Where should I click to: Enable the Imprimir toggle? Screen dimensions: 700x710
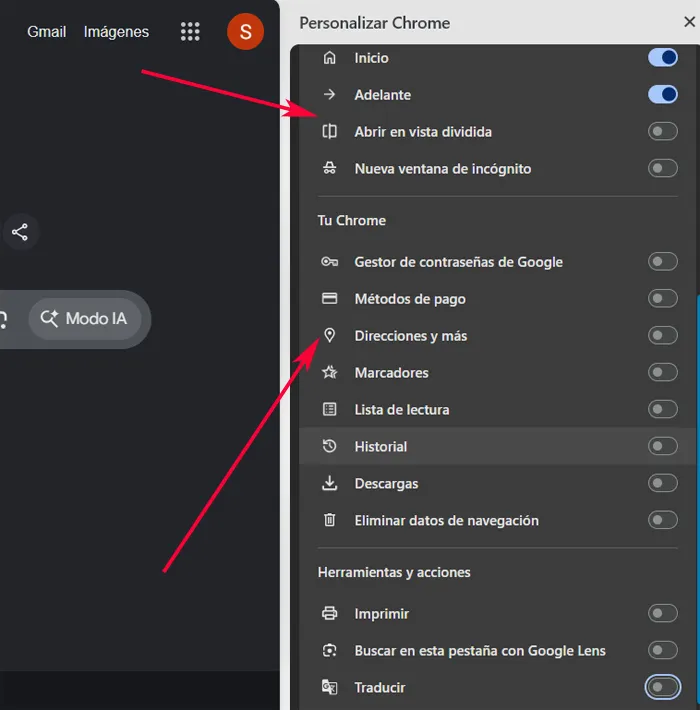[662, 613]
